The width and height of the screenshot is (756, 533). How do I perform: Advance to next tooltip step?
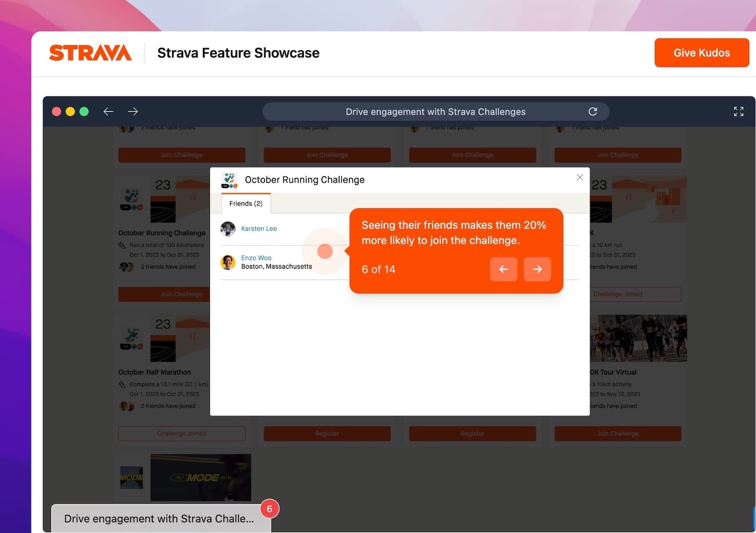coord(537,269)
